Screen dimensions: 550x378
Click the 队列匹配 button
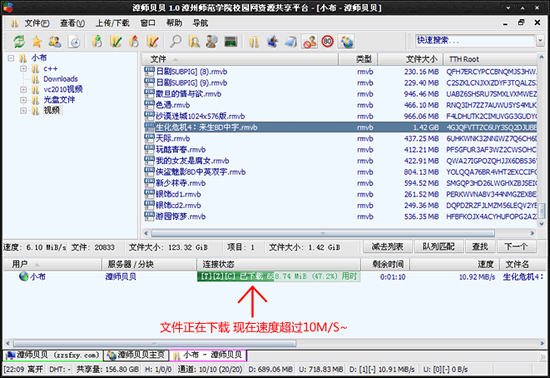coord(438,247)
